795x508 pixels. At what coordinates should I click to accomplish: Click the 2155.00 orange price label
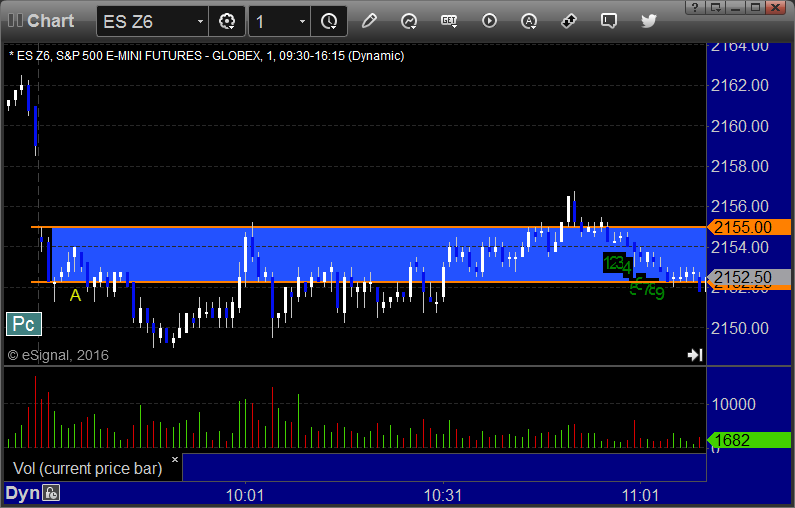tap(749, 227)
